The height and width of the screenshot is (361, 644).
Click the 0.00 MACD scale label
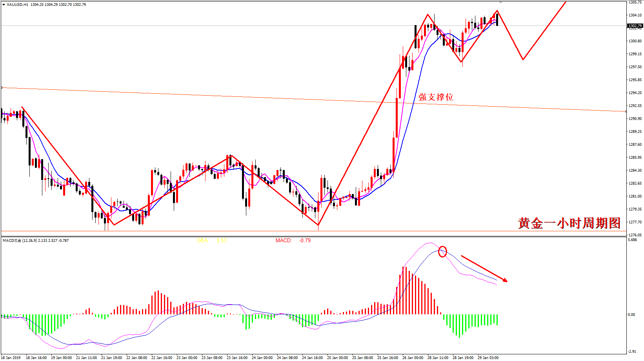[x=631, y=315]
